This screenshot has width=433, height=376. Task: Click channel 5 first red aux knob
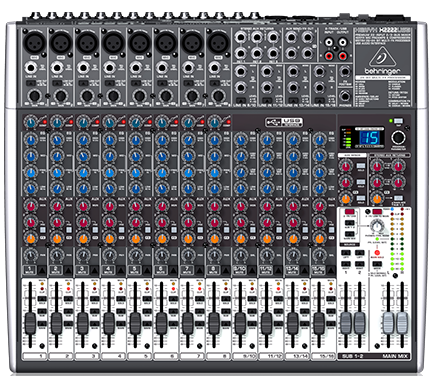136,206
